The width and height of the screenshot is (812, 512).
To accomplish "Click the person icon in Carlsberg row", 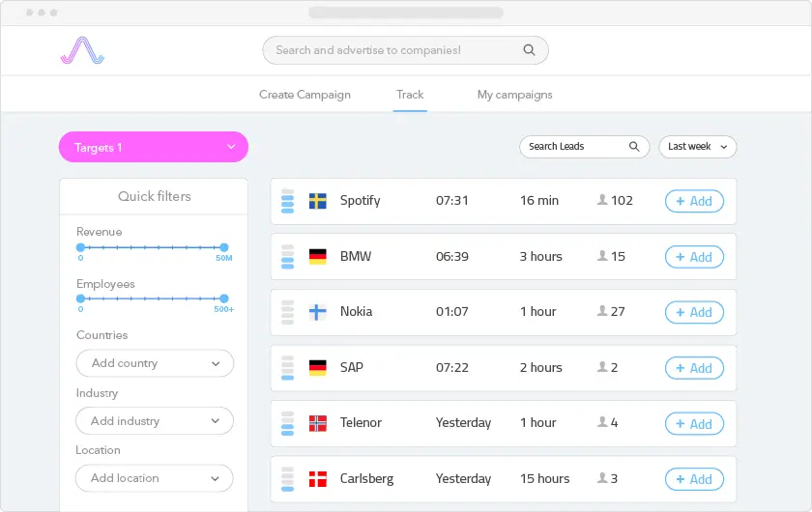I will (x=601, y=478).
